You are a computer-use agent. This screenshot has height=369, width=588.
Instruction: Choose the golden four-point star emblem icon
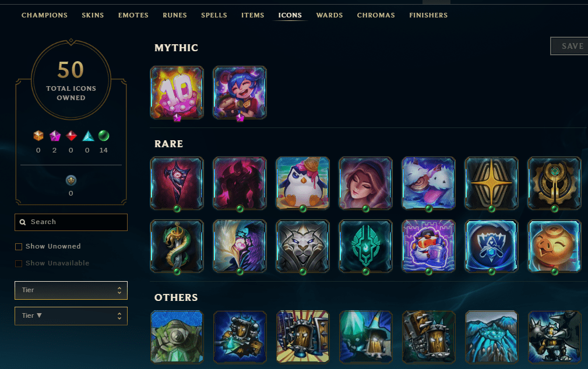(x=492, y=183)
